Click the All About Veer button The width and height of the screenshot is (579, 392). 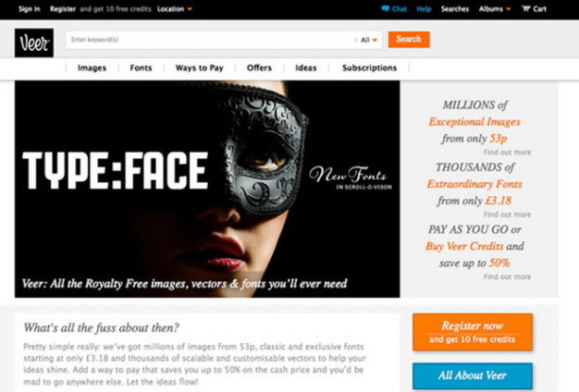[x=473, y=375]
